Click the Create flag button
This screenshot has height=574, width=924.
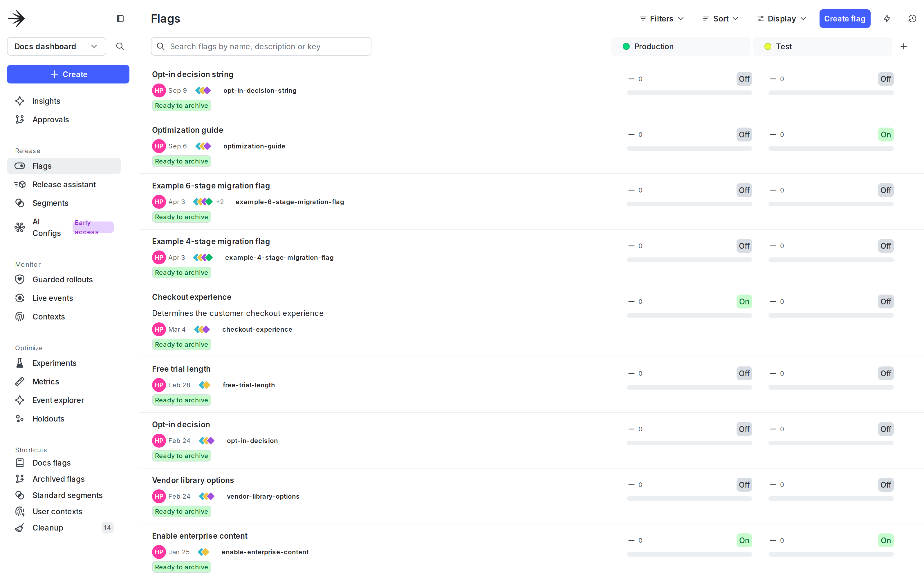point(844,18)
